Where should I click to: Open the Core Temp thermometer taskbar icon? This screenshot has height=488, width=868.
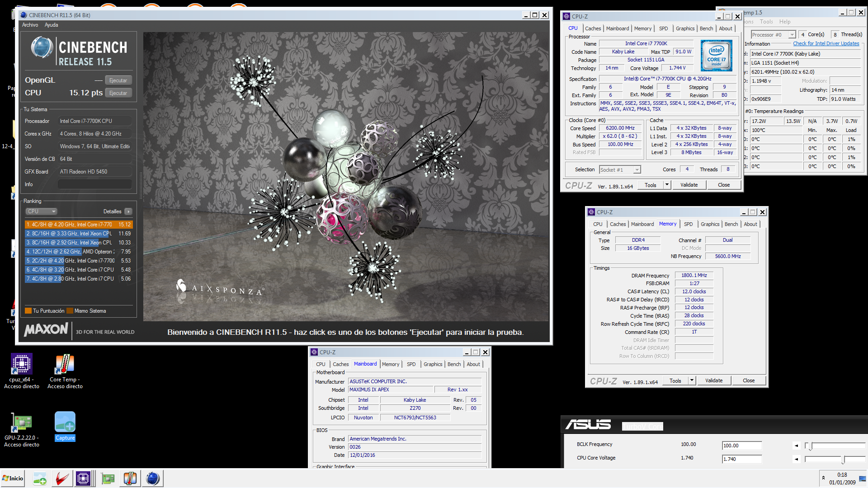[130, 479]
